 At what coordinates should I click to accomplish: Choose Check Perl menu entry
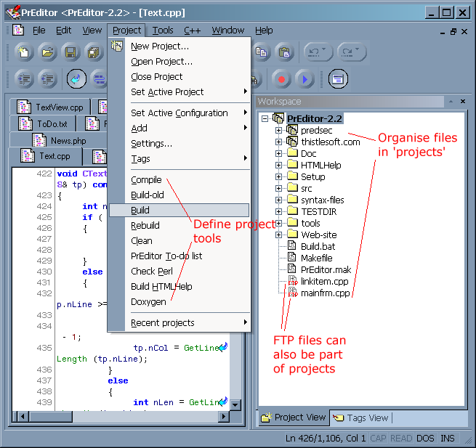(179, 271)
